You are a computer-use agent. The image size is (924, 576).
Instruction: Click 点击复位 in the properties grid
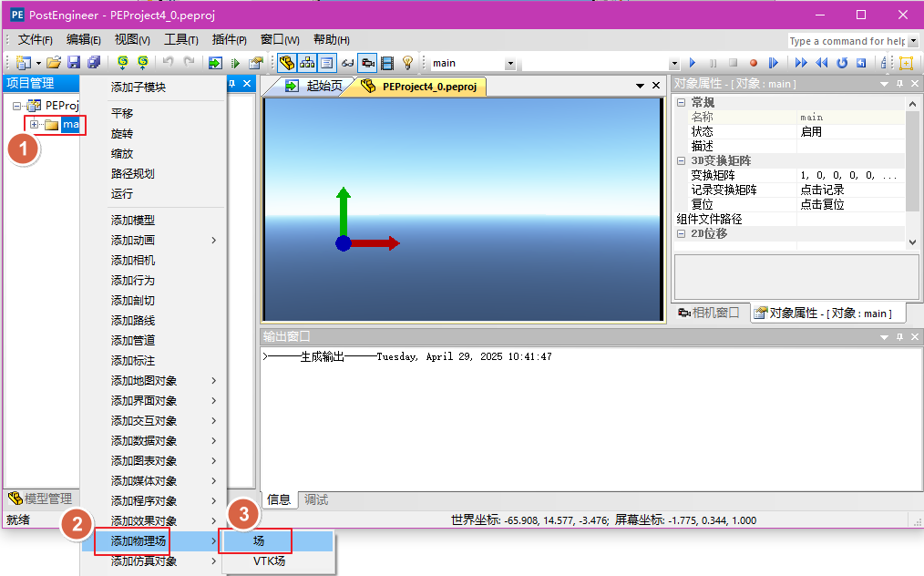[x=823, y=204]
